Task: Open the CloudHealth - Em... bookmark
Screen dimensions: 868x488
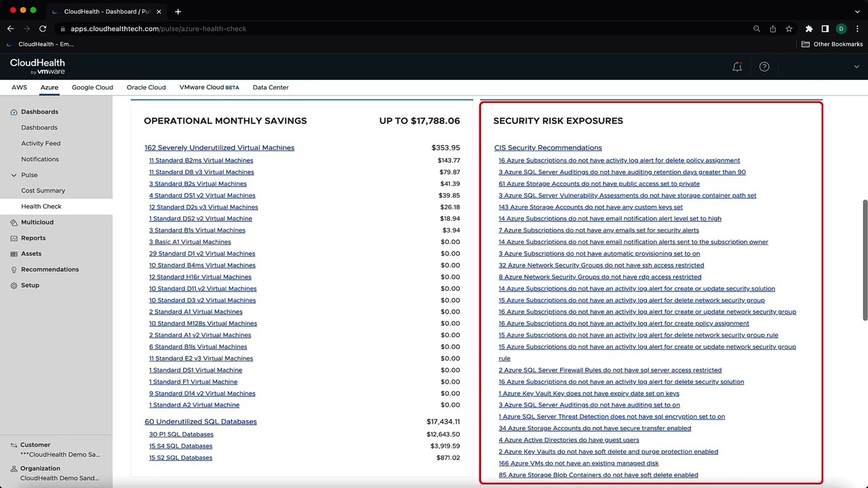Action: point(40,44)
